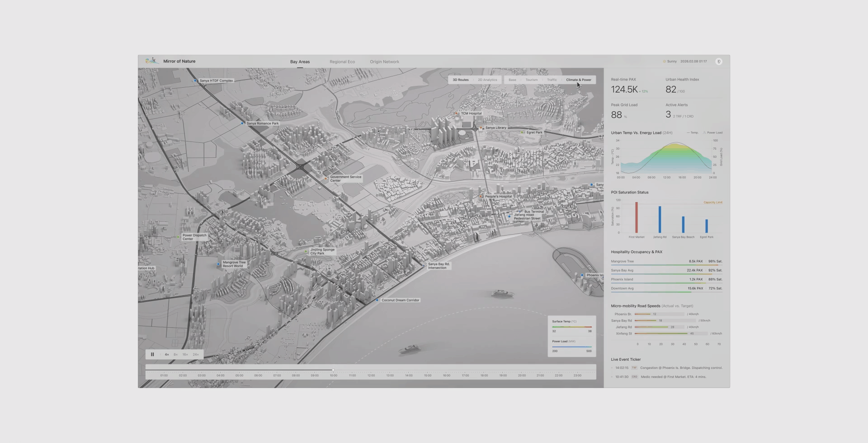The image size is (868, 443).
Task: Click the Sanya Library map pin
Action: (481, 128)
